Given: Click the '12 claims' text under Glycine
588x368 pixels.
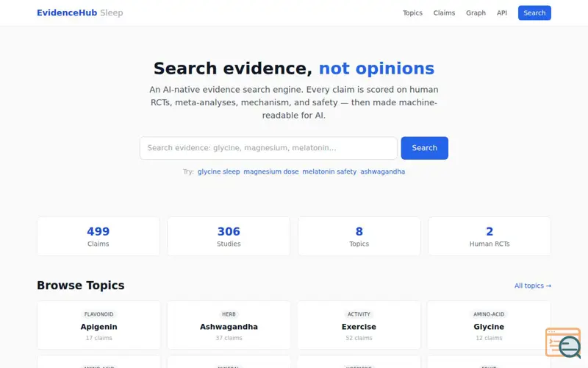Looking at the screenshot, I should (489, 338).
